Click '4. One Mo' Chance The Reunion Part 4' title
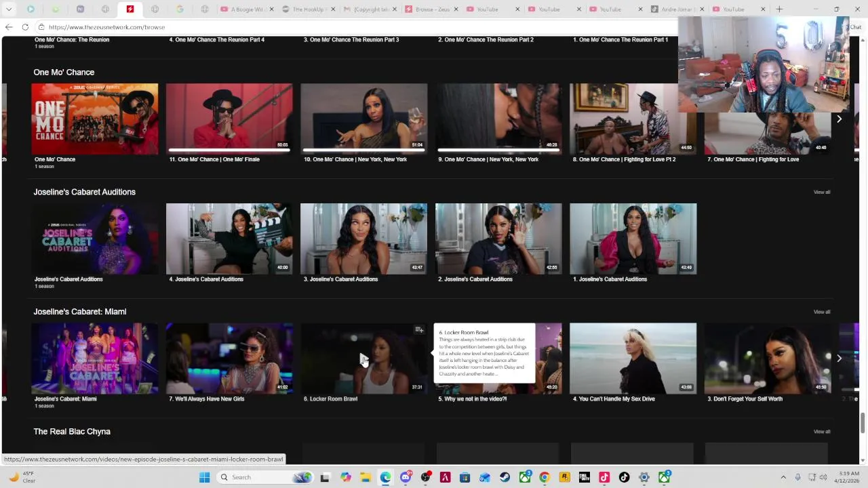The width and height of the screenshot is (868, 488). click(x=216, y=40)
